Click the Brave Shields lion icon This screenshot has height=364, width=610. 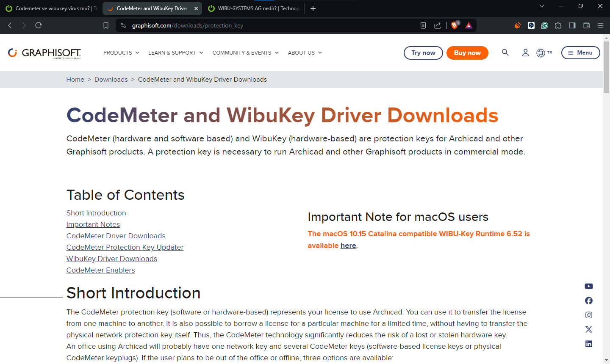click(455, 25)
